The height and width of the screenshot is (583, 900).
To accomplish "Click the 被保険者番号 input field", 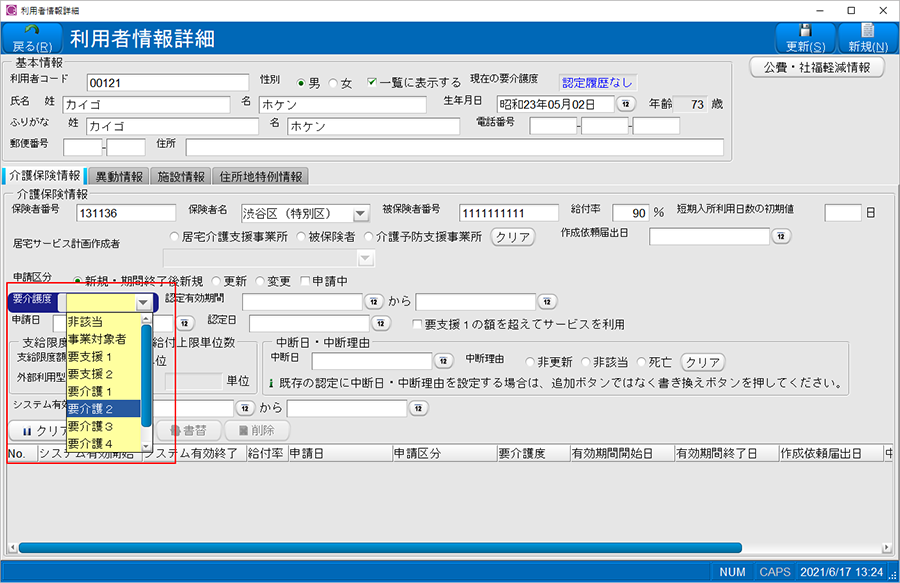I will click(x=509, y=213).
